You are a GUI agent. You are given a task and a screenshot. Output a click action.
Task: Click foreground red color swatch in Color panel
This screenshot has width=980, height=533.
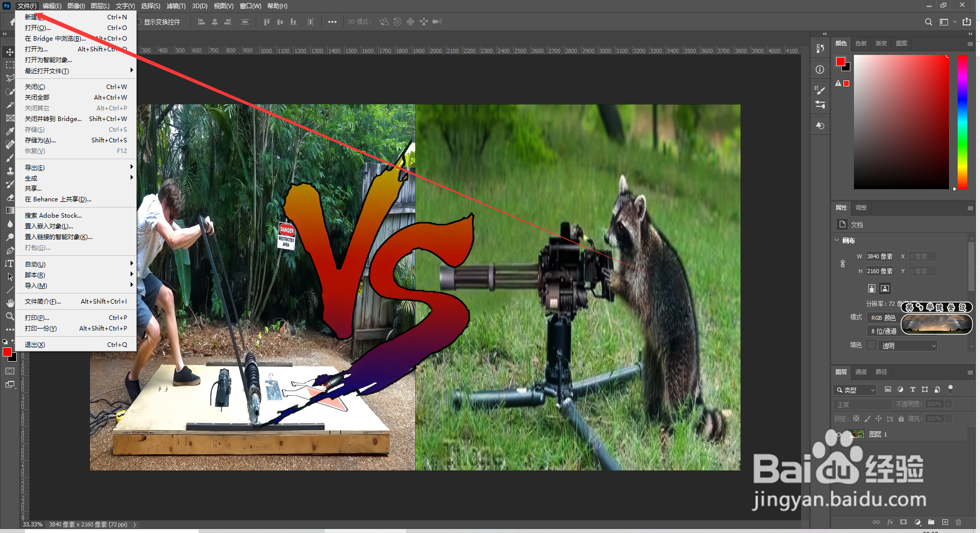(841, 62)
